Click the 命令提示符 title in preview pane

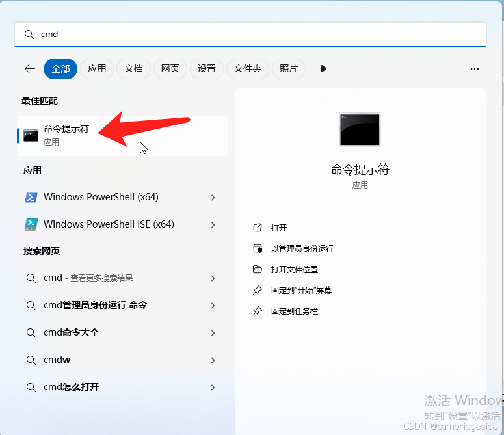click(360, 169)
